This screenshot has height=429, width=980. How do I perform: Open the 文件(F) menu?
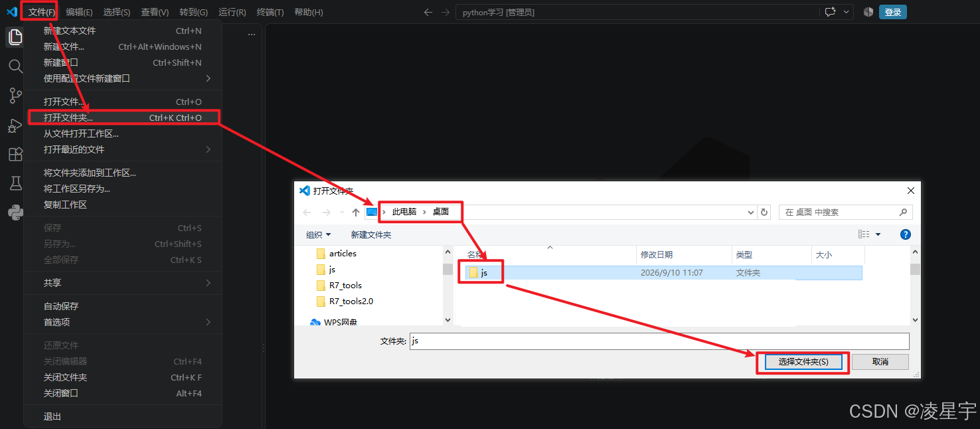coord(41,12)
